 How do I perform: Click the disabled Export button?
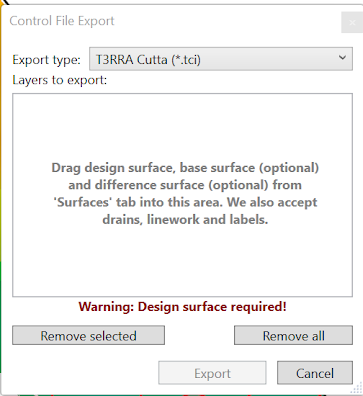pyautogui.click(x=212, y=373)
